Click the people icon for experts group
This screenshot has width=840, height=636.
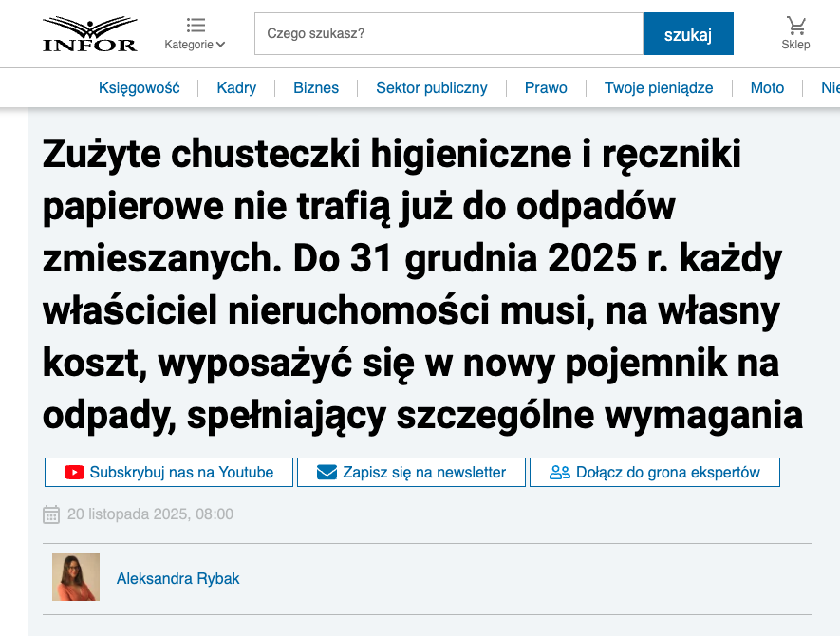point(560,473)
